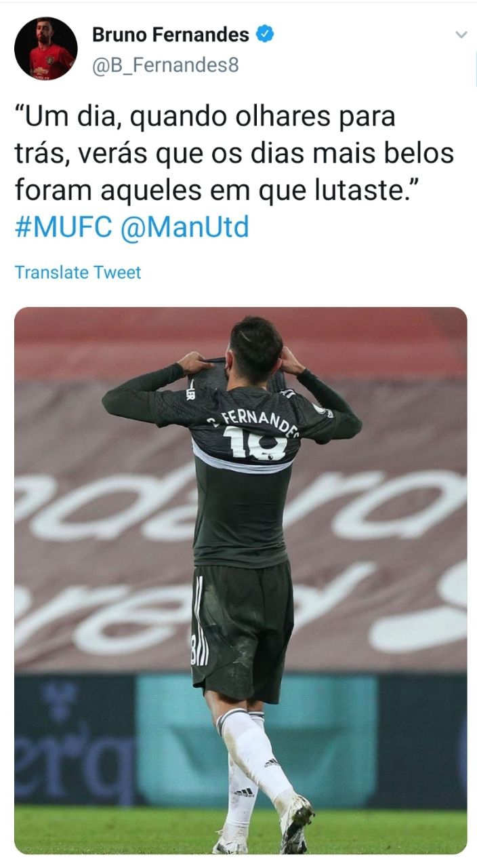Screen dimensions: 477x868
Task: Open the #MUFC hashtag
Action: pyautogui.click(x=63, y=227)
